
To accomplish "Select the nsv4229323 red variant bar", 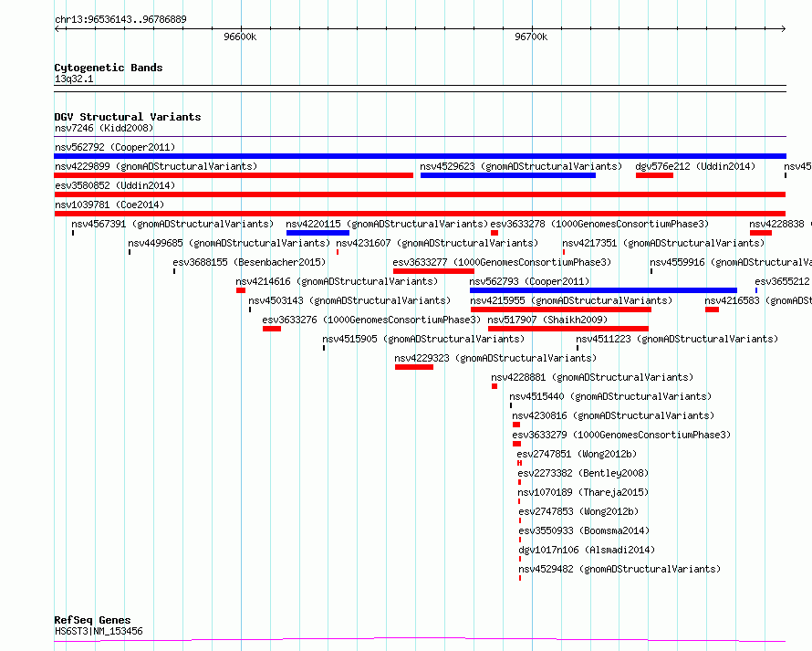I will pos(414,367).
